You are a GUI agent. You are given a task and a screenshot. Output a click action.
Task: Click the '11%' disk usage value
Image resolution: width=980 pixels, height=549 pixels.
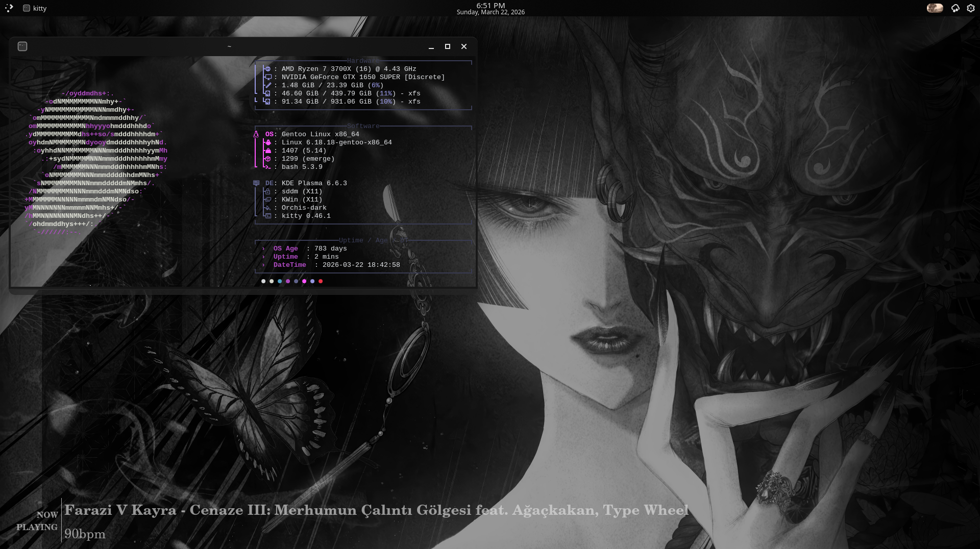(x=386, y=93)
